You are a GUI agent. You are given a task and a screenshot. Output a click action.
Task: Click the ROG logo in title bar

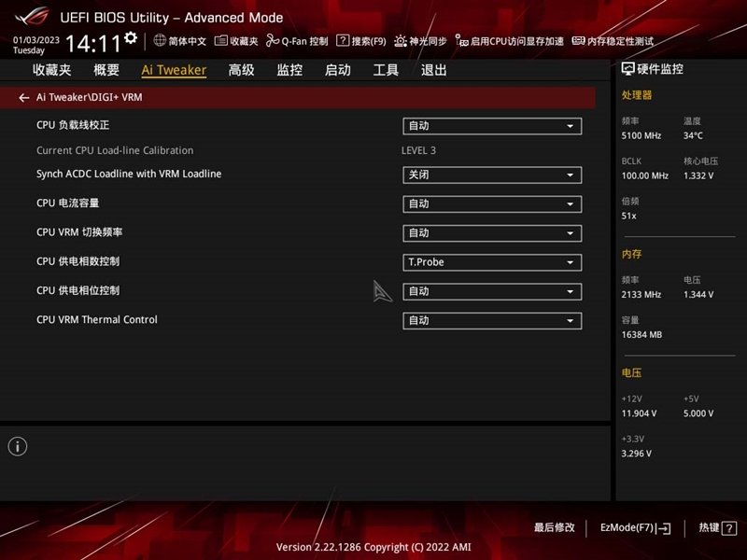[32, 17]
